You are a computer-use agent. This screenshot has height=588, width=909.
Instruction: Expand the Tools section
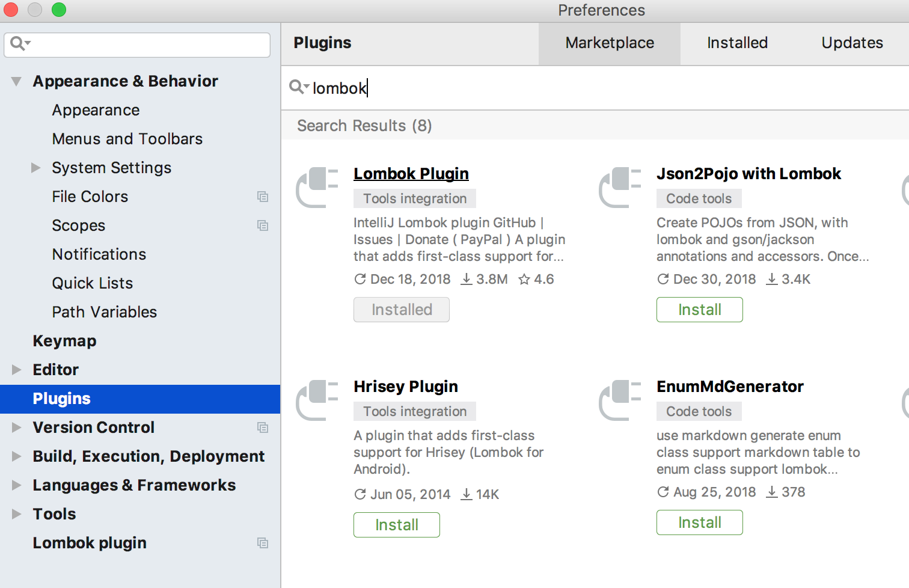16,514
